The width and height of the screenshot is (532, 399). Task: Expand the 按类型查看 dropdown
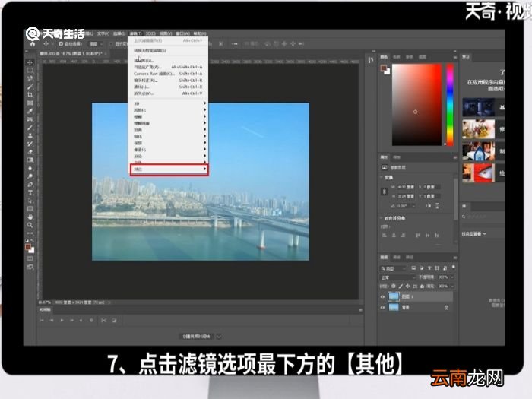point(473,234)
